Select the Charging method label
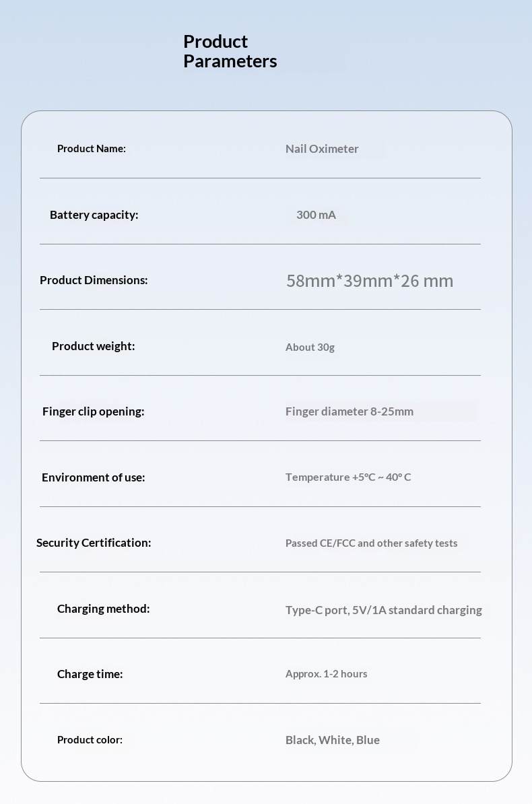 [103, 609]
